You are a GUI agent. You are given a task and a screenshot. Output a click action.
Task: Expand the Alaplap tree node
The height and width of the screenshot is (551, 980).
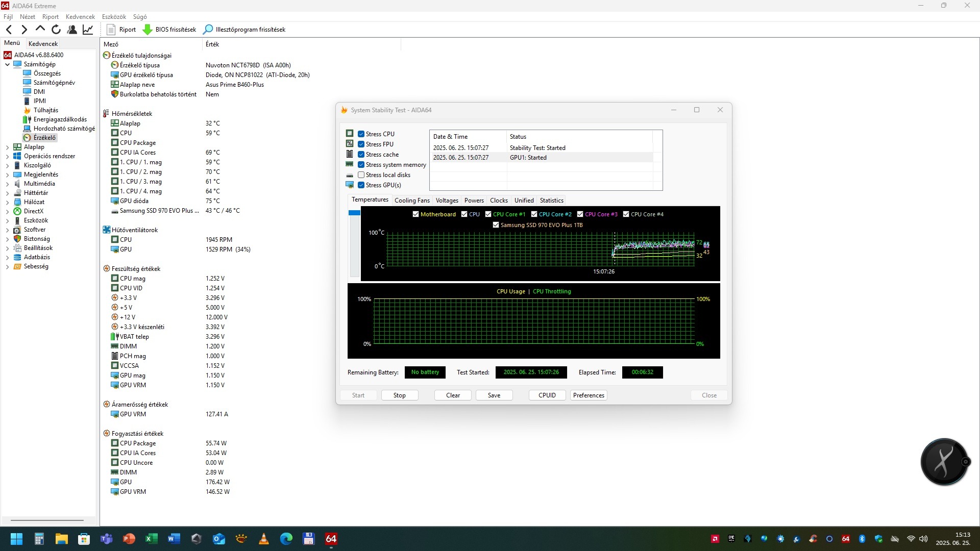click(x=7, y=147)
